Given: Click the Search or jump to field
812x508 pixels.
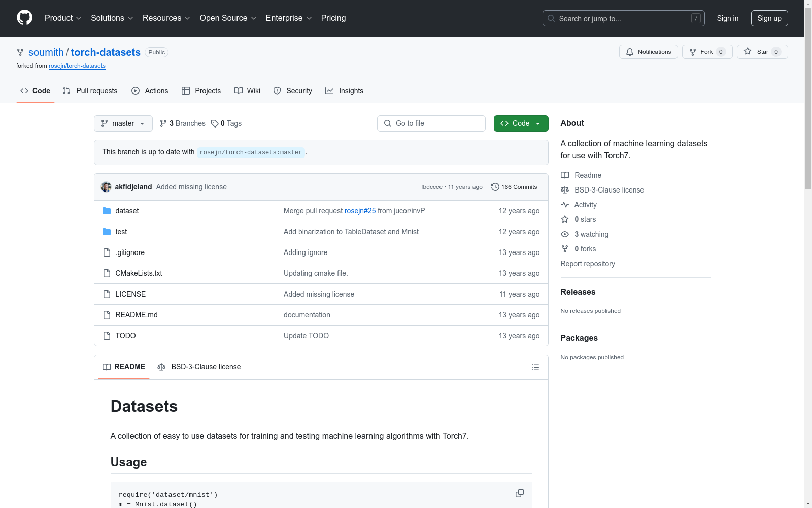Looking at the screenshot, I should click(x=624, y=18).
